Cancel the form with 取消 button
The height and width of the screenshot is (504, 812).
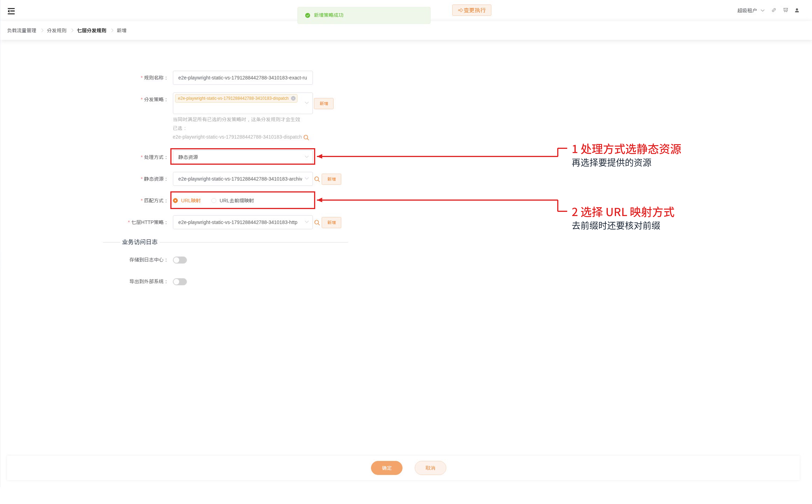(x=430, y=468)
